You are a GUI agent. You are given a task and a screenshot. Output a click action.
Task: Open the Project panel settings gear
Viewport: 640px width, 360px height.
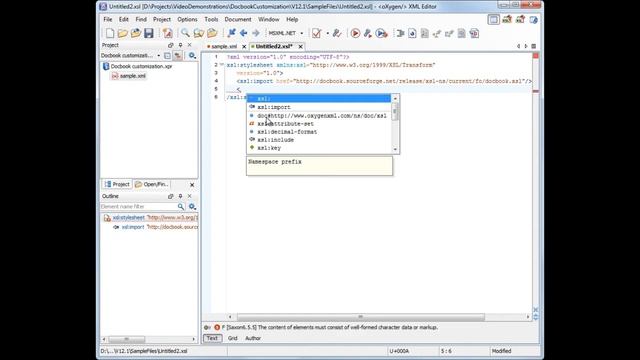[x=192, y=56]
